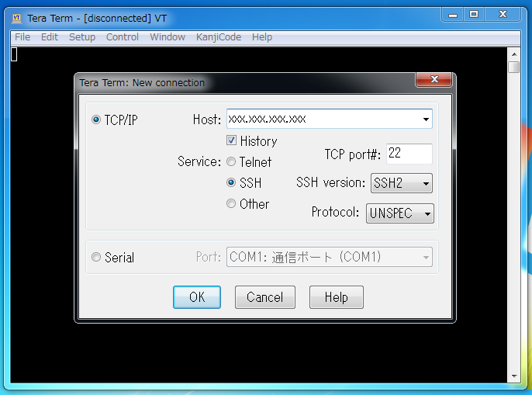Open the Help menu in menu bar
This screenshot has height=395, width=532.
(262, 37)
